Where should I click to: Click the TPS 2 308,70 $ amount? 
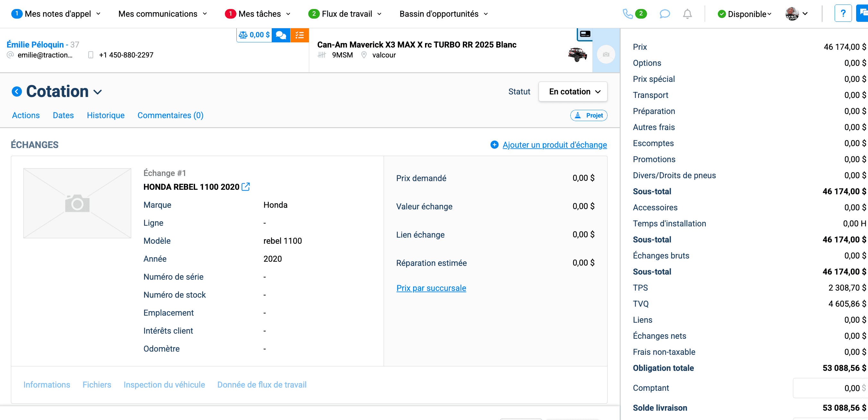[x=847, y=288]
